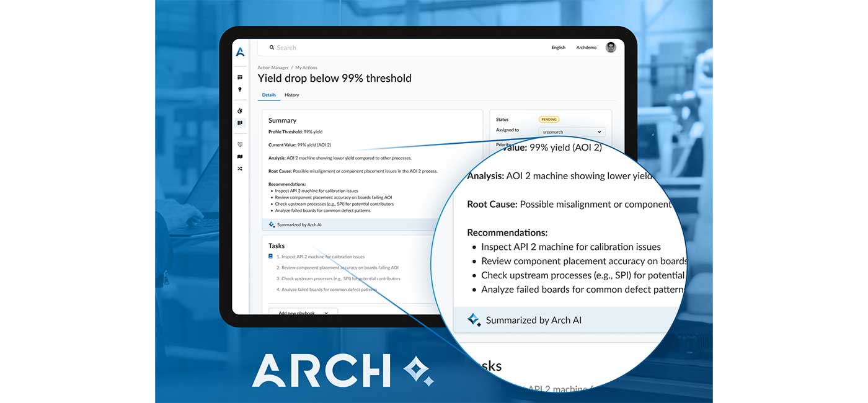Screen dimensions: 868x403
Task: Go to Action Manager breadcrumb
Action: [x=273, y=68]
